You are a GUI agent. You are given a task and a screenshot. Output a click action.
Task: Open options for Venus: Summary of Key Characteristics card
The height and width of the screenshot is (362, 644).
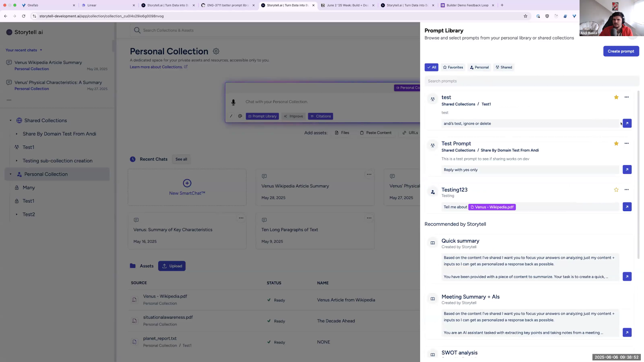pyautogui.click(x=241, y=218)
